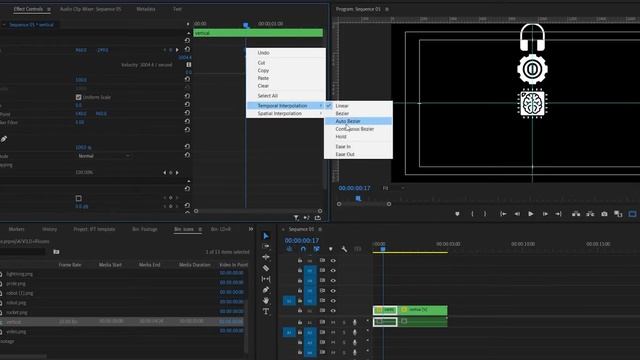Step back one frame in Program monitor
The width and height of the screenshot is (640, 360).
[517, 214]
